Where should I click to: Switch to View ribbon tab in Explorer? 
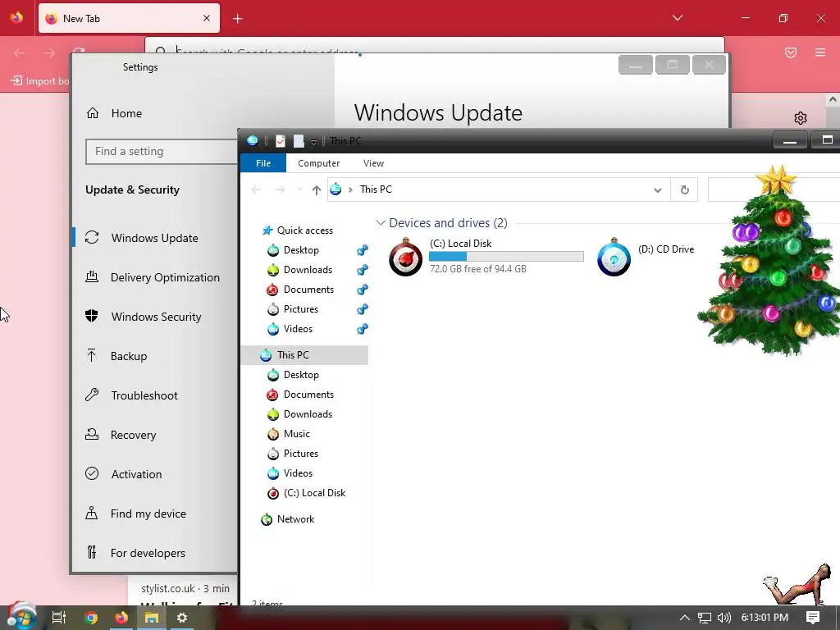(x=373, y=163)
